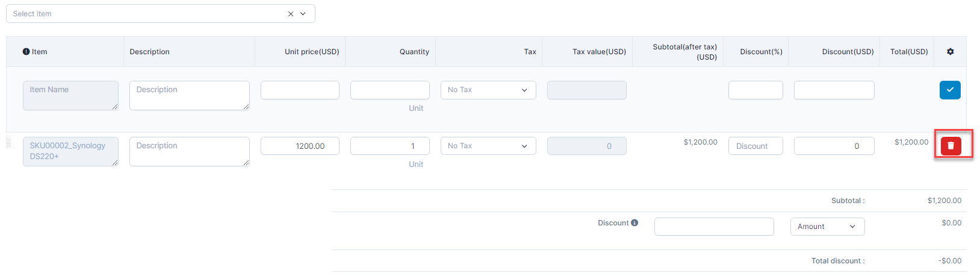The image size is (980, 276).
Task: Click the empty Unit price field in new row
Action: (x=300, y=90)
